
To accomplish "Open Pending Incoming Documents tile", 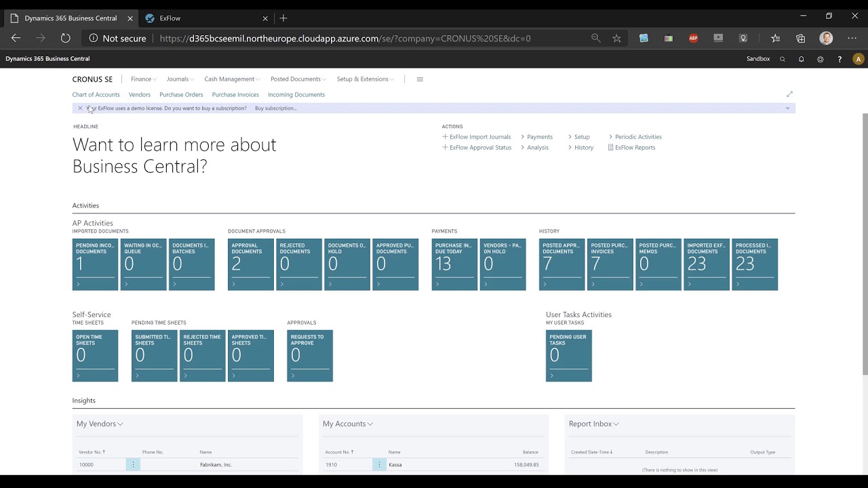I will [x=95, y=264].
